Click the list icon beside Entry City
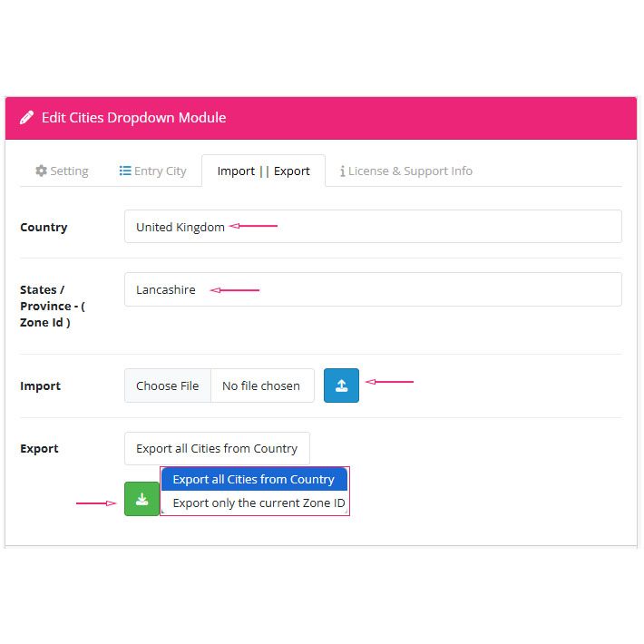Screen dimensions: 644x644 [x=125, y=171]
